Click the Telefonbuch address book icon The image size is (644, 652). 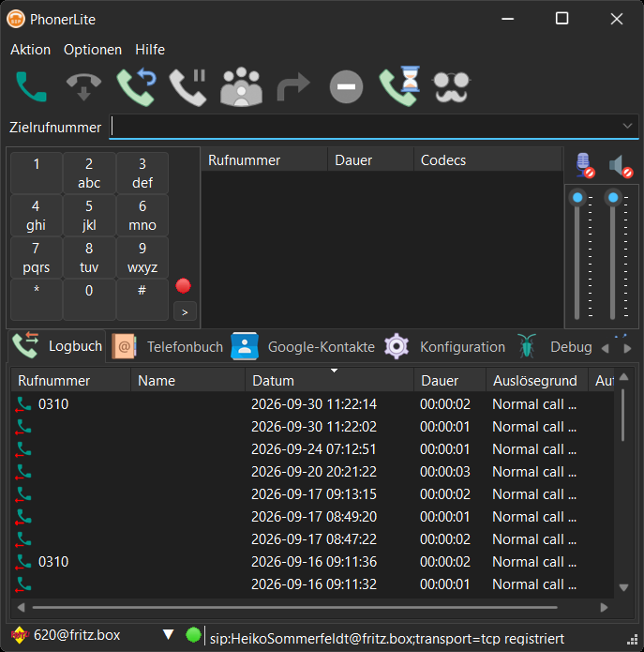(x=125, y=346)
